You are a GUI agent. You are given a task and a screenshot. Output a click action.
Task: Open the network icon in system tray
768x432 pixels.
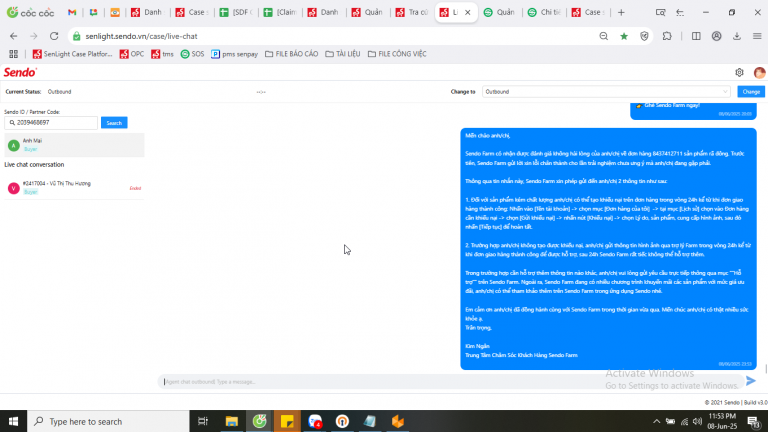point(684,421)
